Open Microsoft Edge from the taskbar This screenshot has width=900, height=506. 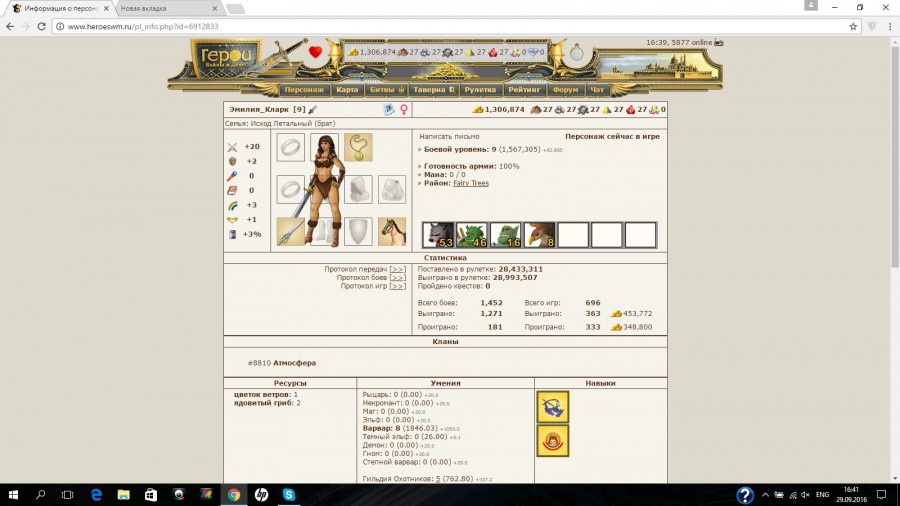tap(96, 495)
